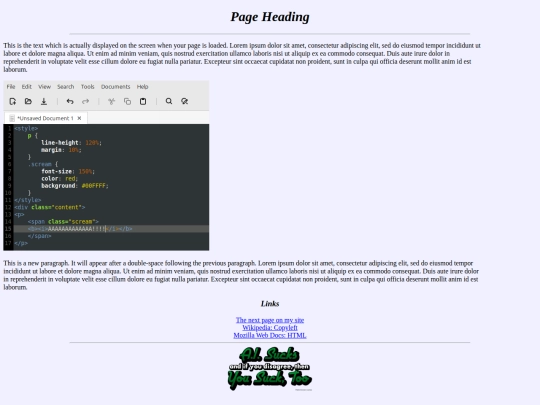Click the paragraph starting 'This is the text which'

[x=242, y=58]
